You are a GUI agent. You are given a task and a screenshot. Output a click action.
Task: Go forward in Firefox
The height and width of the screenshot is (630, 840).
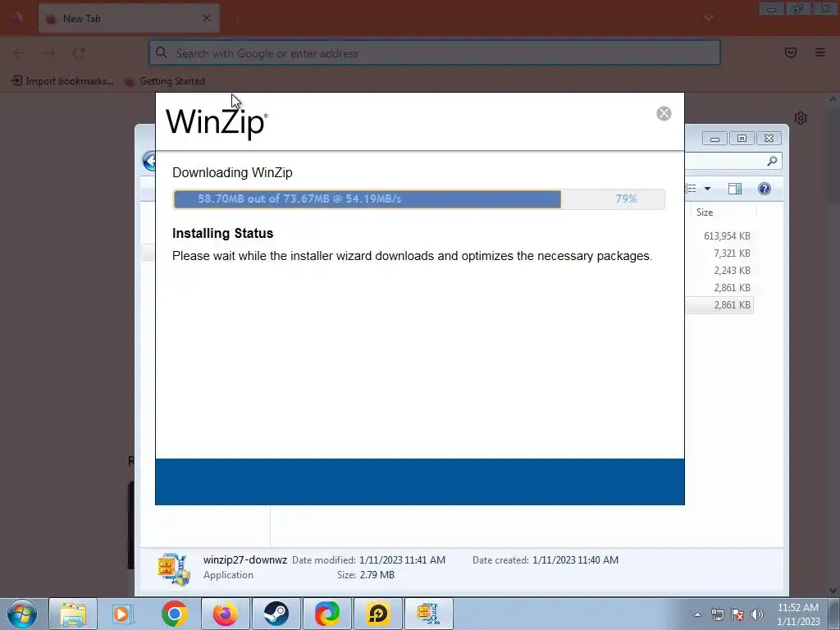[x=49, y=53]
